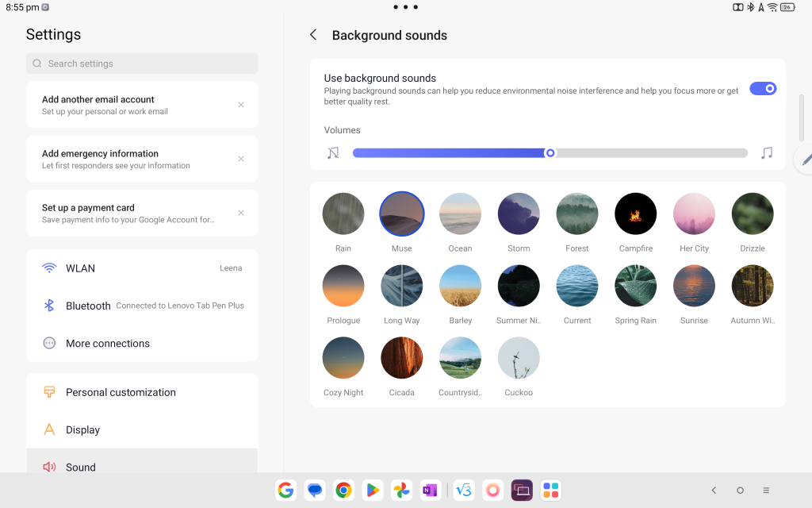This screenshot has width=812, height=508.
Task: Select the Rain background sound
Action: click(343, 214)
